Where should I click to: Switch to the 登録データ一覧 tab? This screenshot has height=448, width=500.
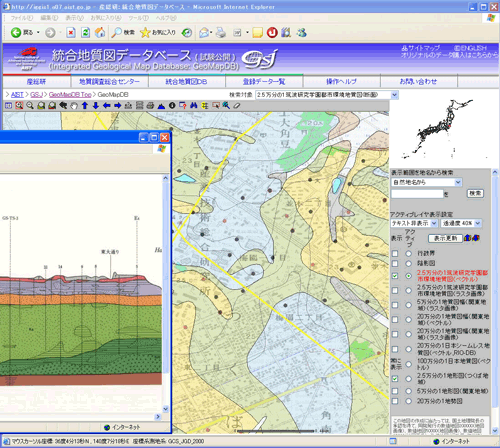[x=264, y=81]
